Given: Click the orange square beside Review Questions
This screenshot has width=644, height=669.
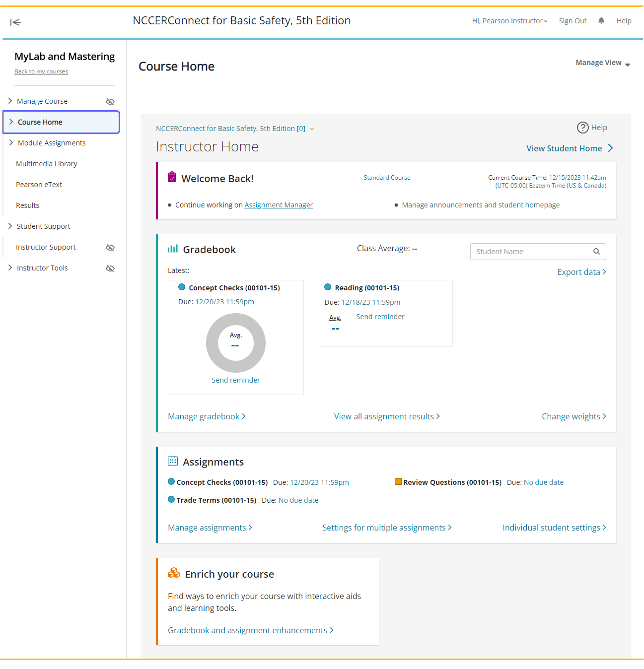Looking at the screenshot, I should pos(398,481).
